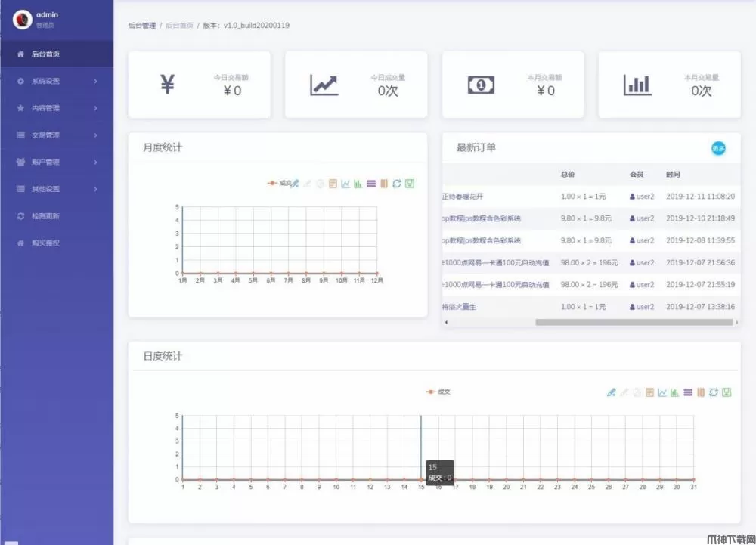Save monthly chart as image

point(409,184)
